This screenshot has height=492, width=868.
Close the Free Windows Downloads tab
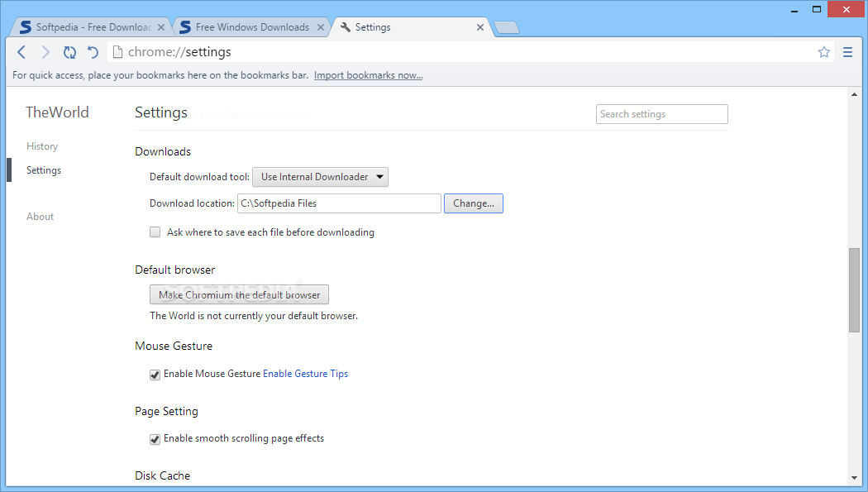321,27
